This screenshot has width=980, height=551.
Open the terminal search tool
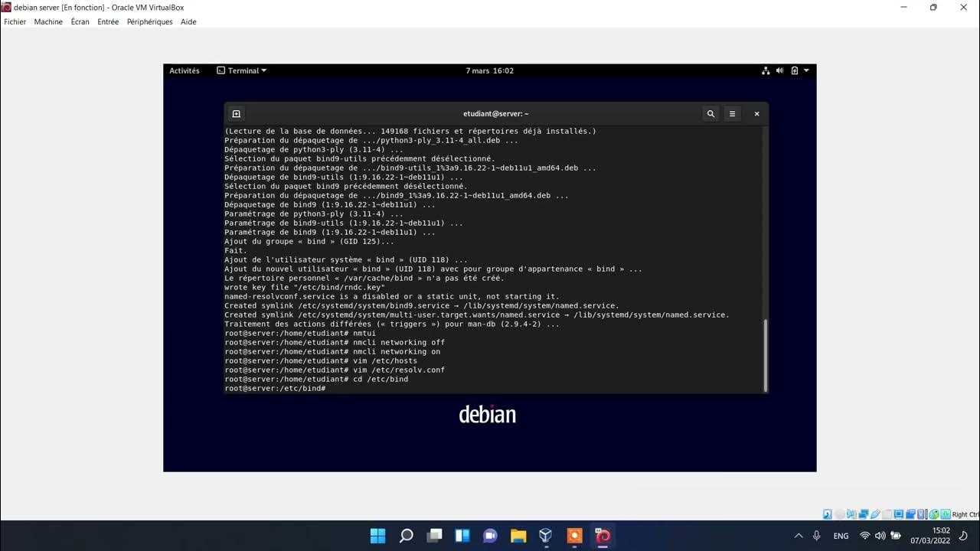(710, 113)
